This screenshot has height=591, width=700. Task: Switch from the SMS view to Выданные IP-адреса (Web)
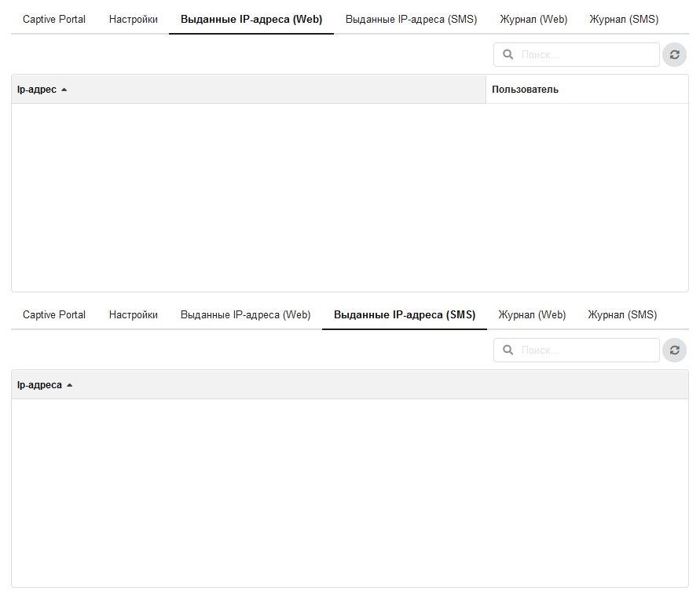click(246, 315)
